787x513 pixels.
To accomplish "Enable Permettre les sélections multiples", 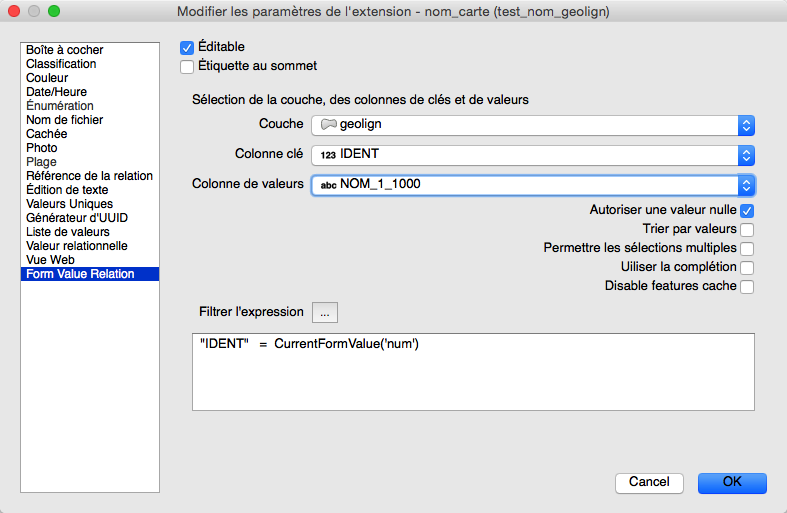I will coord(746,249).
